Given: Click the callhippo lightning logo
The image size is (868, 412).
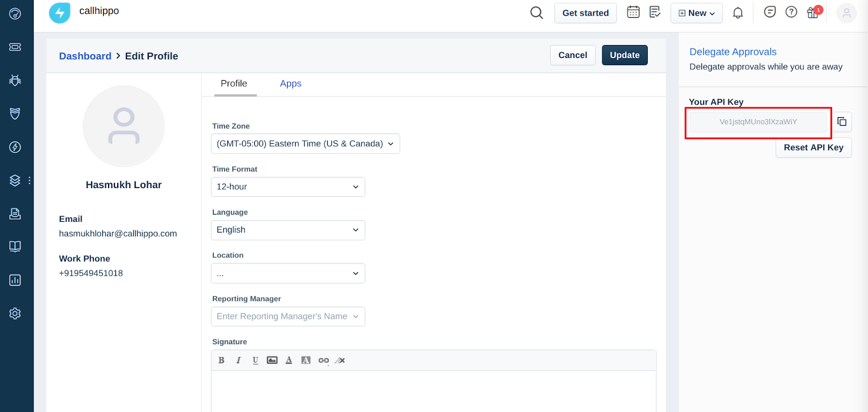Looking at the screenshot, I should point(60,12).
